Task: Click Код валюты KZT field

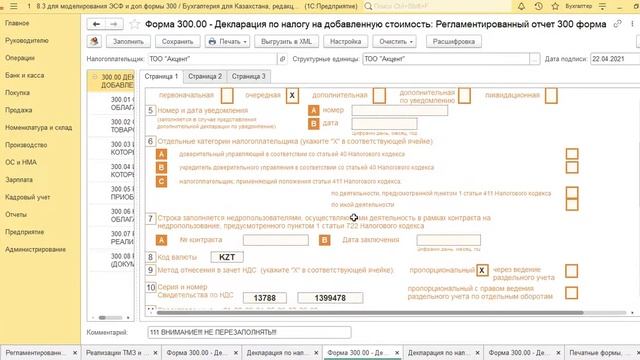Action: click(227, 257)
